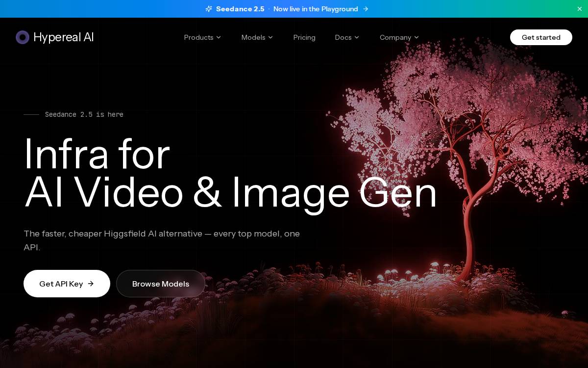
Task: Click the 'Seedance 2.5 is here' tagline
Action: coord(84,114)
